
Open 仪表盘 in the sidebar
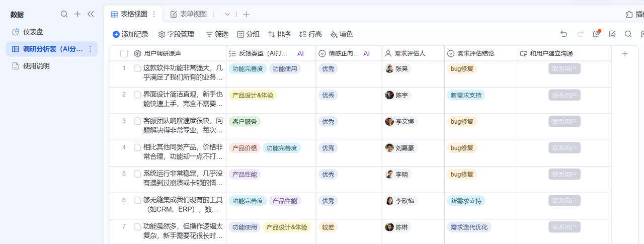point(33,32)
